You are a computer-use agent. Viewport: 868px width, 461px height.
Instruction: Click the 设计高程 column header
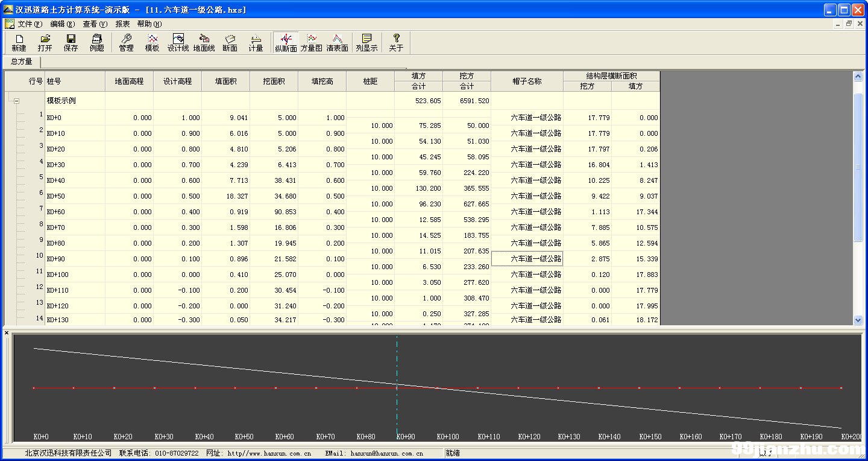(178, 81)
